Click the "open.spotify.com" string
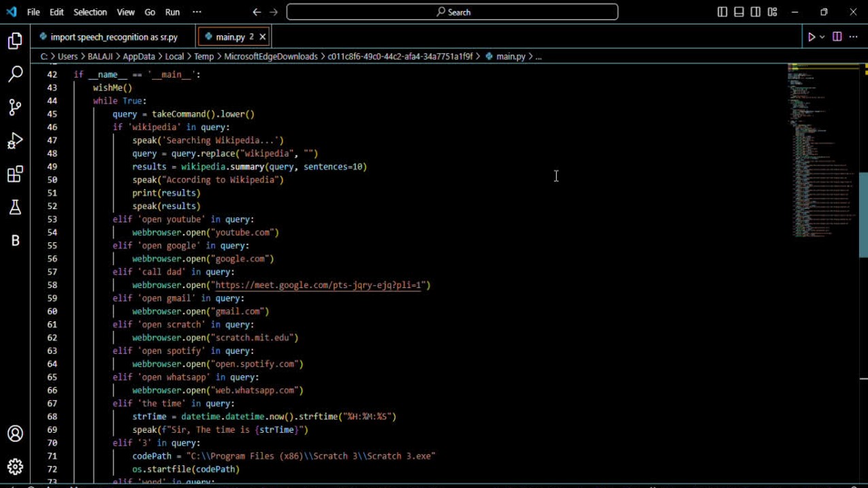The height and width of the screenshot is (488, 868). pyautogui.click(x=255, y=364)
